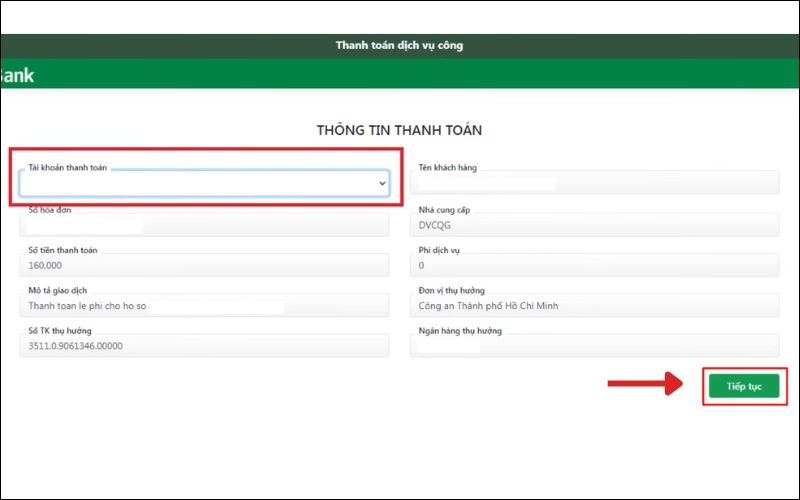Click the bank logo in green bar

(x=16, y=75)
